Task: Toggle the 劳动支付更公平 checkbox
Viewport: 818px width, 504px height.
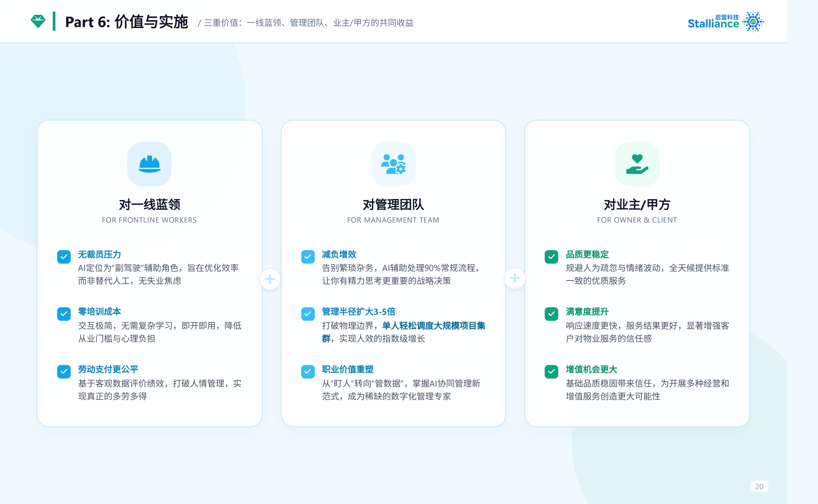Action: click(x=64, y=371)
